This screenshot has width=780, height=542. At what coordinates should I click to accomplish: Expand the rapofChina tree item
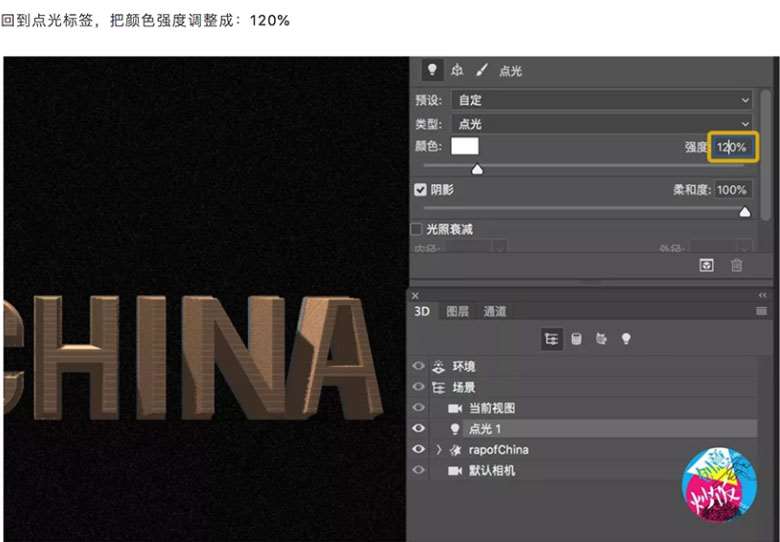tap(438, 450)
